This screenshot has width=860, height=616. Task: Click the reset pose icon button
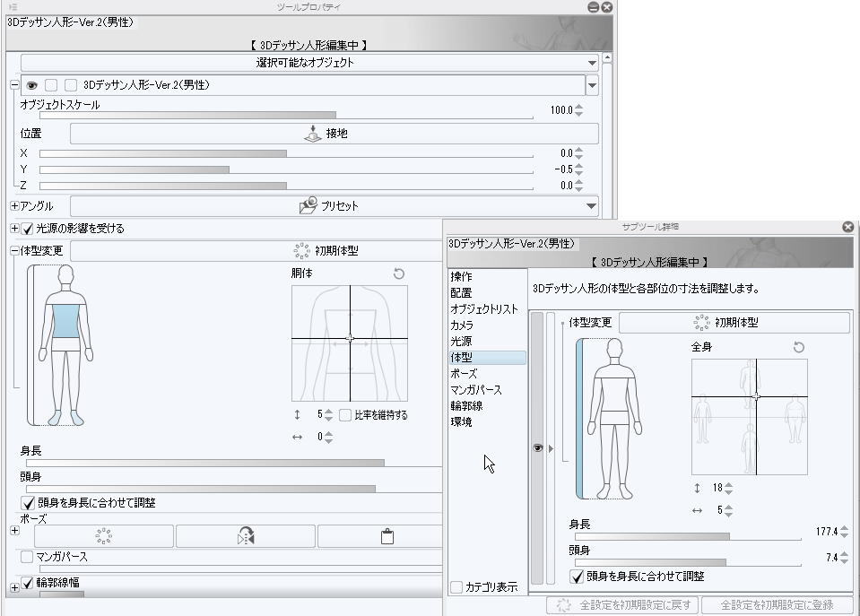pyautogui.click(x=104, y=536)
